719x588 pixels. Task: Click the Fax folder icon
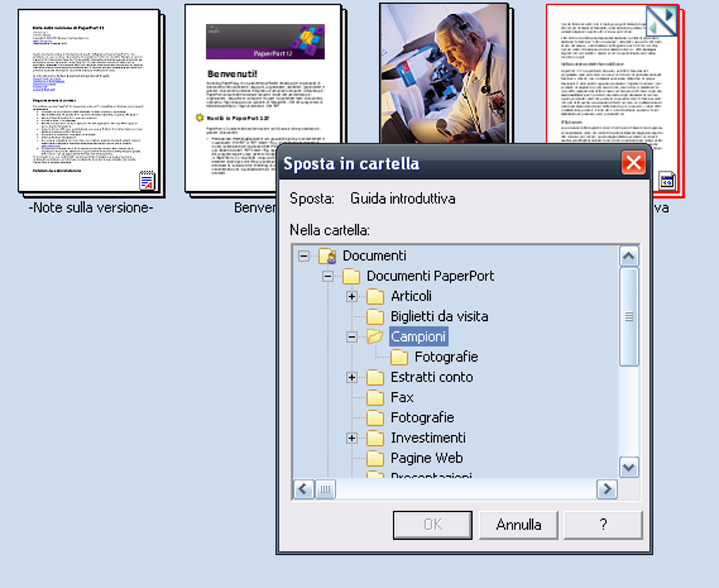(x=375, y=397)
